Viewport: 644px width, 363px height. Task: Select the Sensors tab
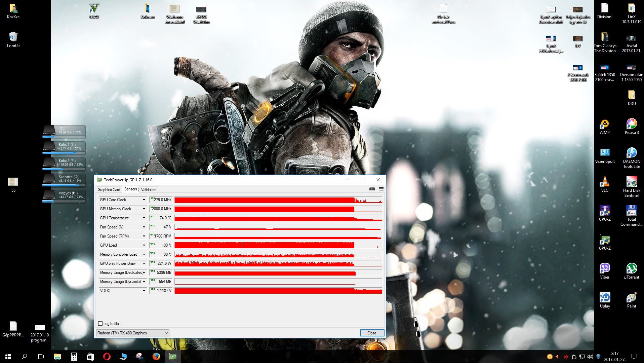click(130, 189)
